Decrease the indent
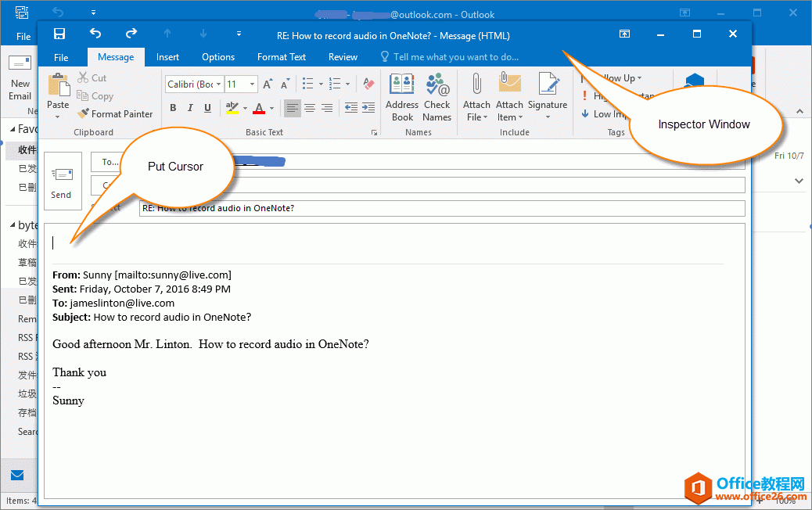This screenshot has height=510, width=812. [351, 108]
